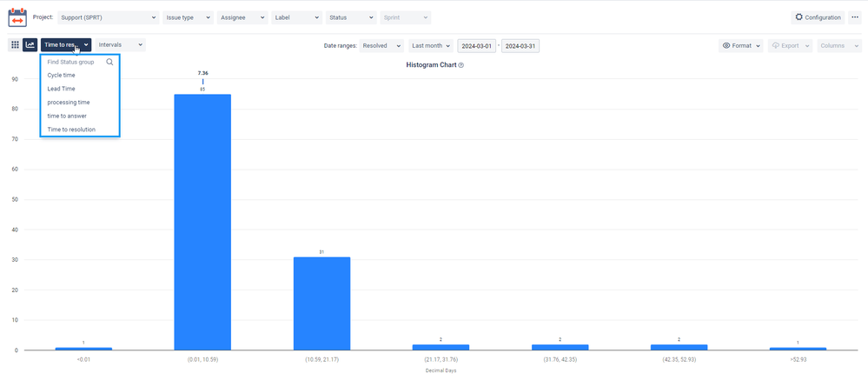The image size is (868, 380).
Task: Open the Export dropdown
Action: point(790,46)
